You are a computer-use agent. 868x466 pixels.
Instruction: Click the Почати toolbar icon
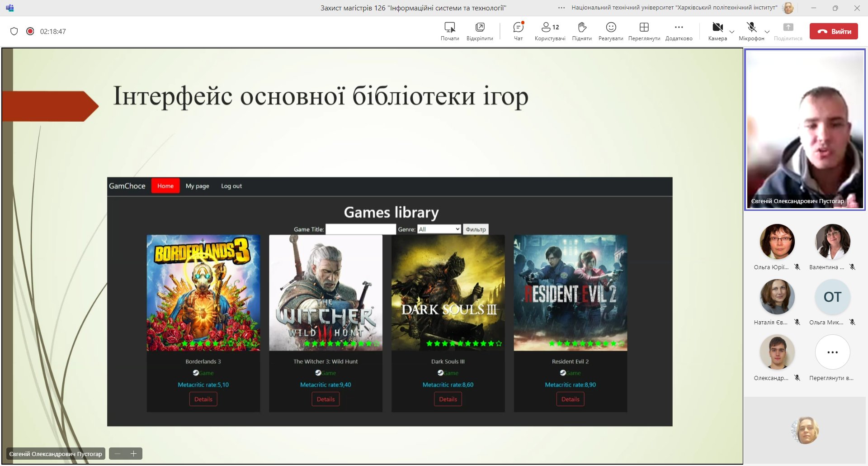click(x=449, y=31)
